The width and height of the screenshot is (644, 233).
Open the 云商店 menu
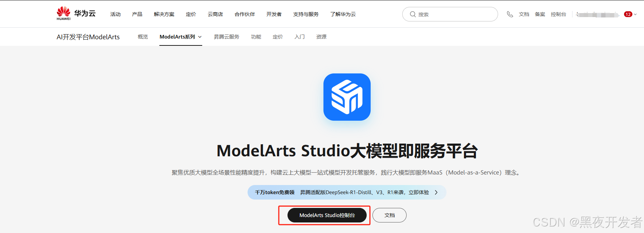pyautogui.click(x=215, y=14)
